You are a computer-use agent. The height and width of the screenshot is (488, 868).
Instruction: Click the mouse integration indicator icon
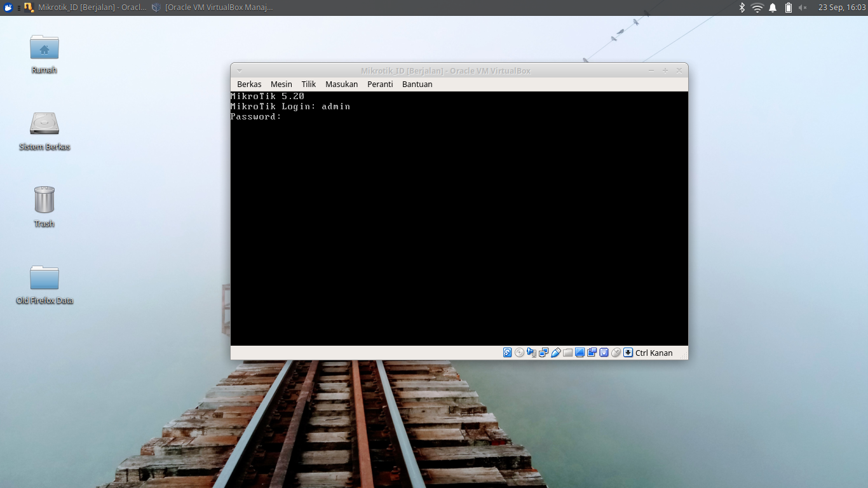coord(616,353)
